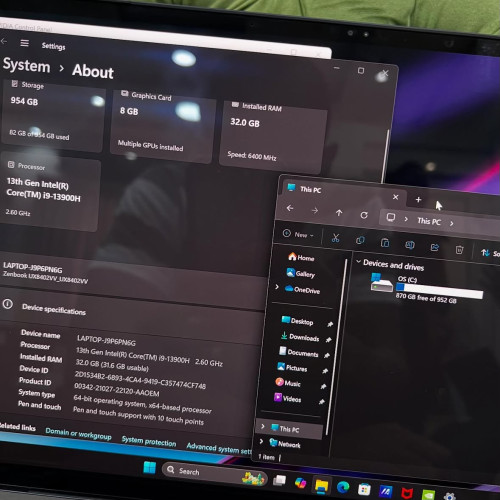Click the pin icon next to Downloads
Screen dimensions: 500x500
coord(328,340)
